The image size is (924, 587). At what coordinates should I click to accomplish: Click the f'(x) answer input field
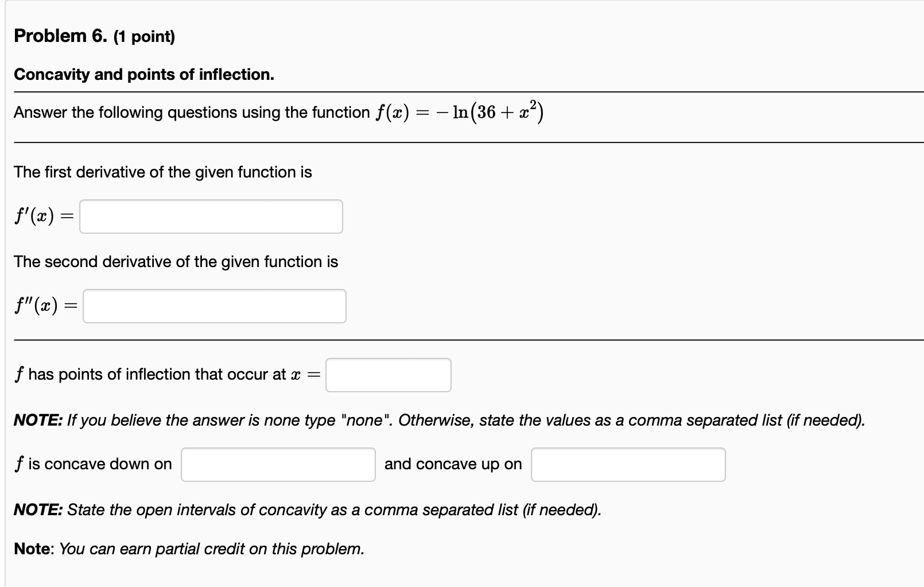point(210,217)
